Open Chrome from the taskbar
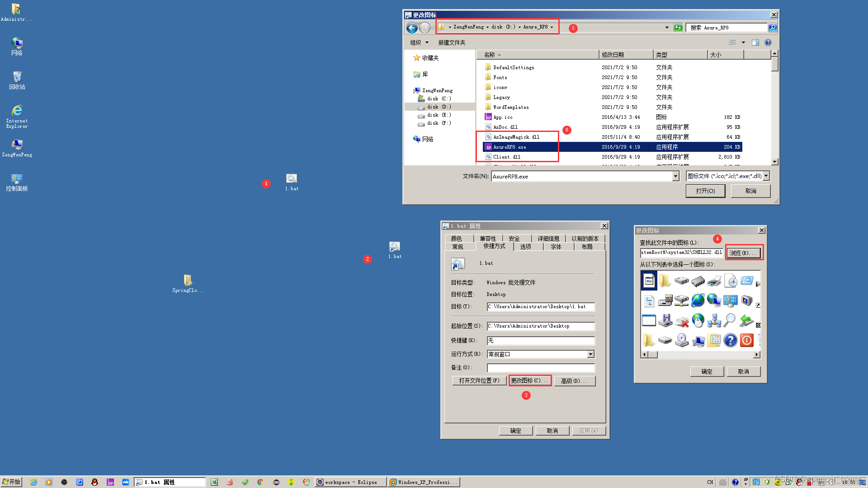 click(x=260, y=482)
